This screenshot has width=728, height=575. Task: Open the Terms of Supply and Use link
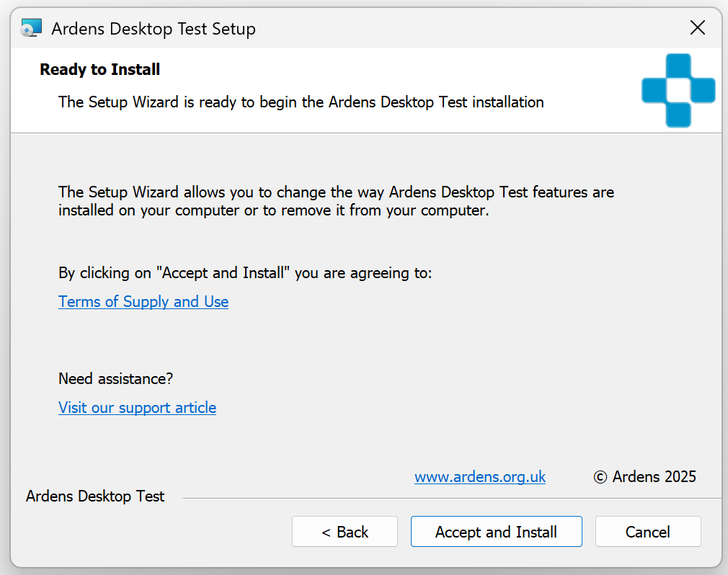(x=143, y=302)
